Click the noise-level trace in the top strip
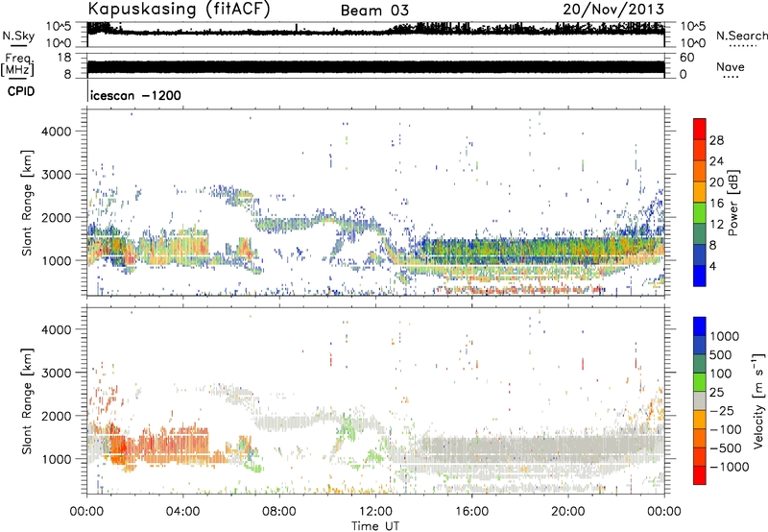The height and width of the screenshot is (532, 768). (x=375, y=32)
